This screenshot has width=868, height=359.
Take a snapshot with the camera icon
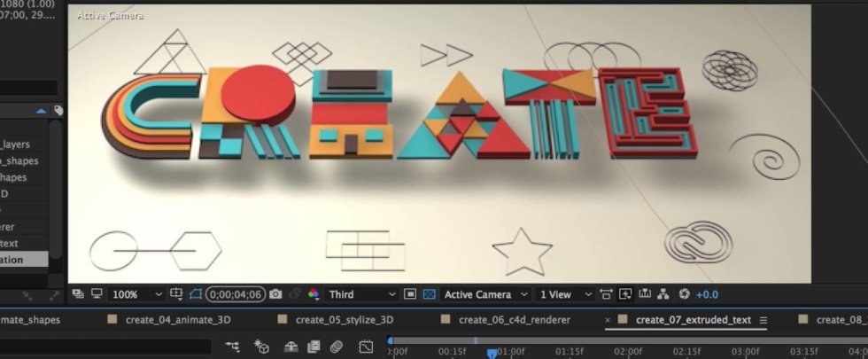[x=275, y=294]
